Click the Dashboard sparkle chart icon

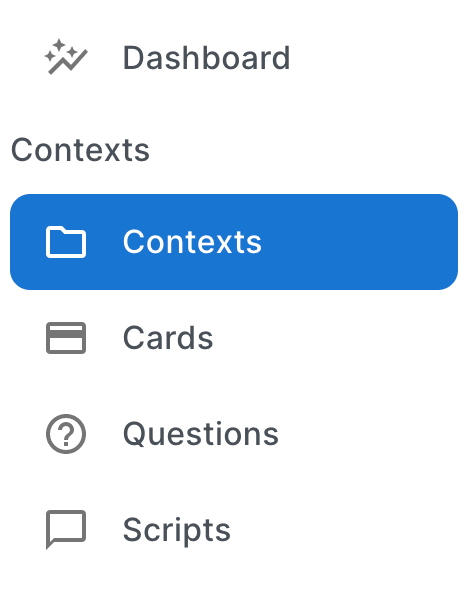66,57
